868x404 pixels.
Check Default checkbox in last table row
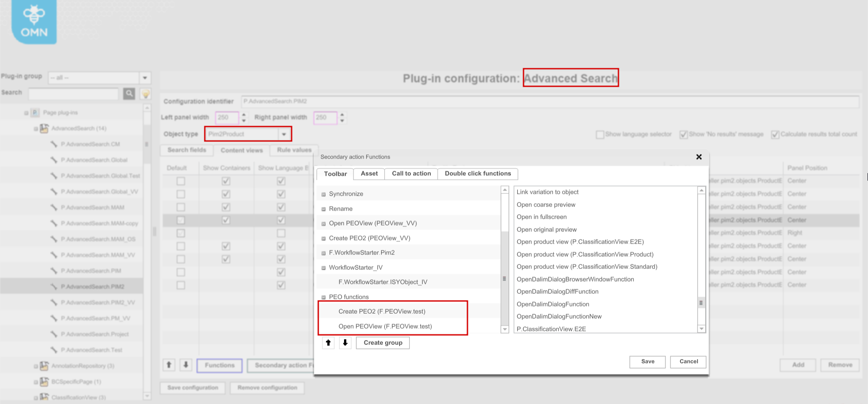click(181, 286)
